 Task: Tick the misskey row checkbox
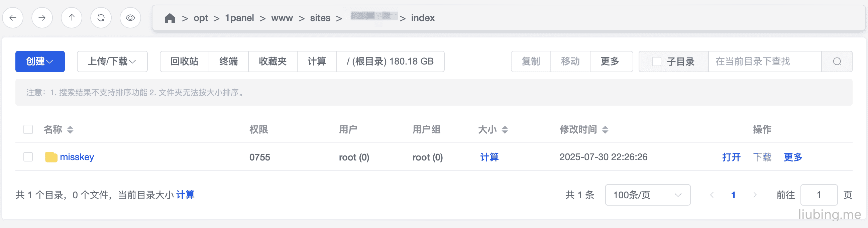point(28,157)
